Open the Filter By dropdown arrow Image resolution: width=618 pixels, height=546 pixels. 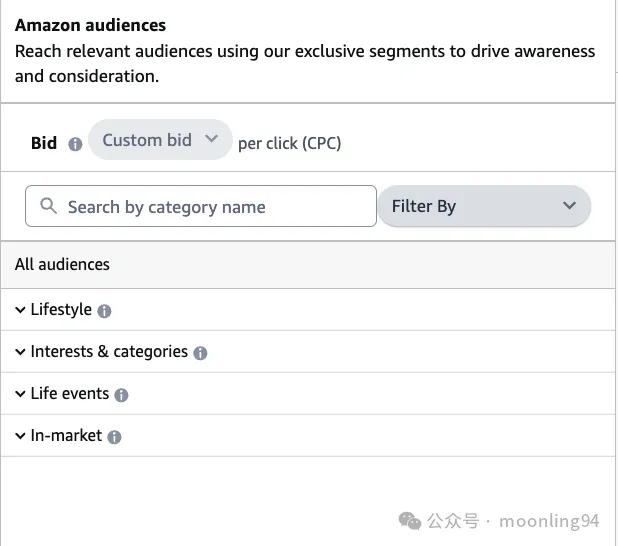pos(569,206)
